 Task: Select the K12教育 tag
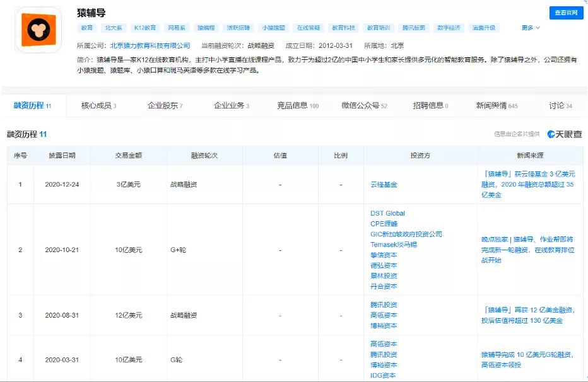point(145,28)
